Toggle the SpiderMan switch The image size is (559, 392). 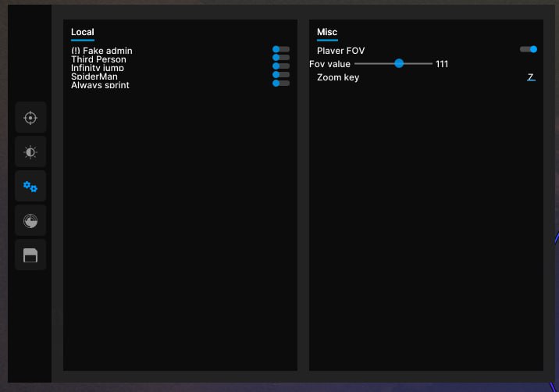(280, 75)
